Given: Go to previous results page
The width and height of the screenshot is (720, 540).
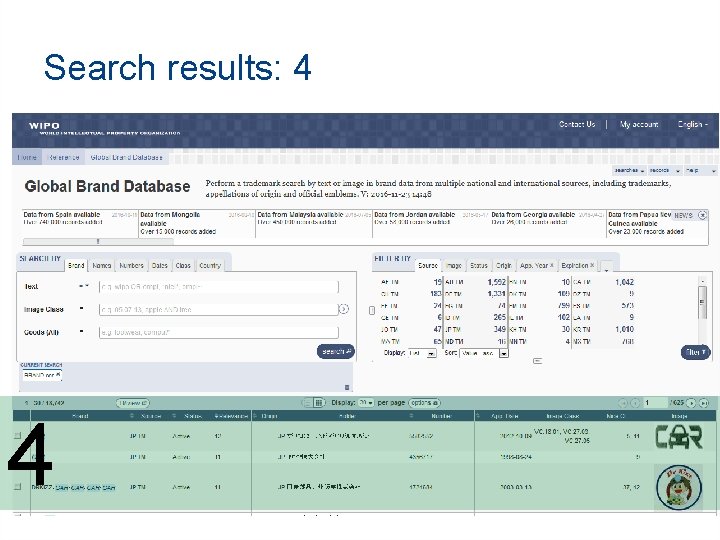Looking at the screenshot, I should [635, 403].
